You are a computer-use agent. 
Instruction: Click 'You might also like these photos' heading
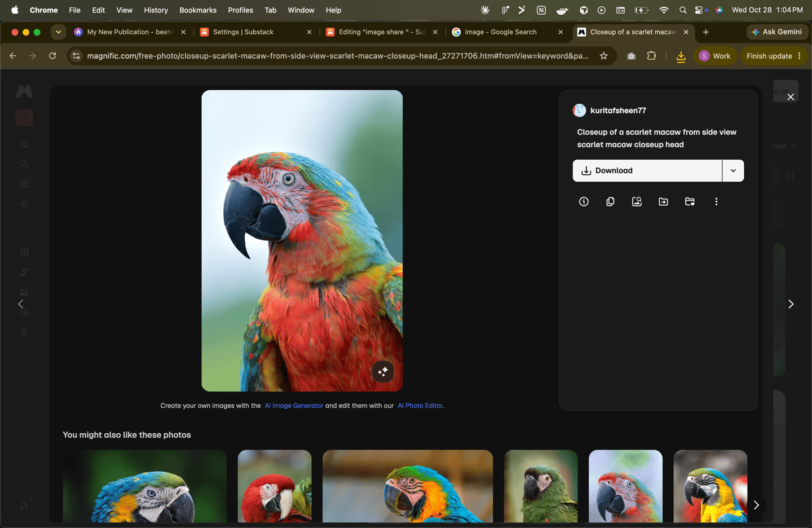[x=127, y=435]
